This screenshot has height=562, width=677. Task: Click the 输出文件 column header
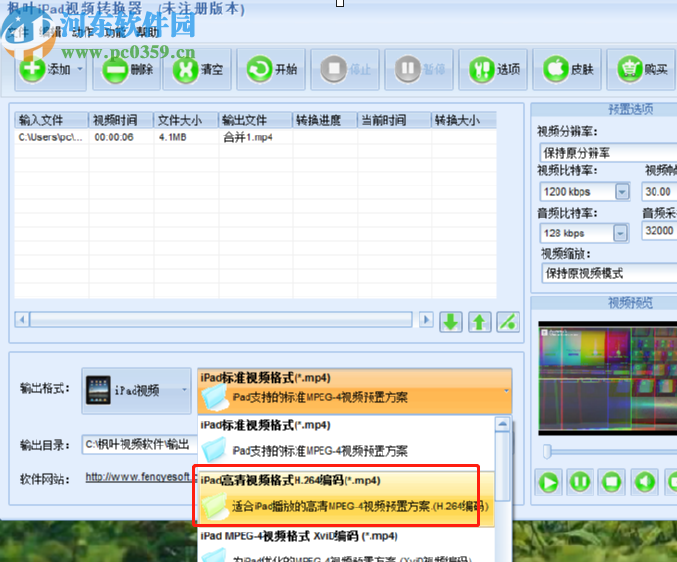[256, 120]
